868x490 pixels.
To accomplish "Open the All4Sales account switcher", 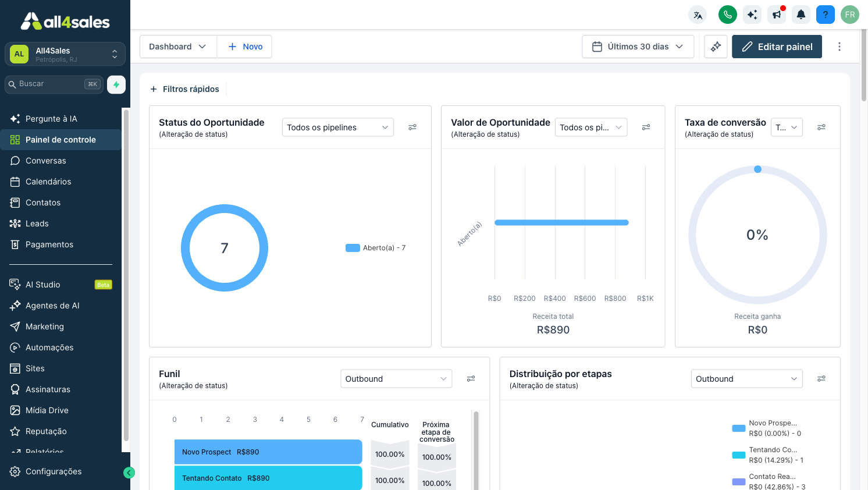I will (65, 54).
